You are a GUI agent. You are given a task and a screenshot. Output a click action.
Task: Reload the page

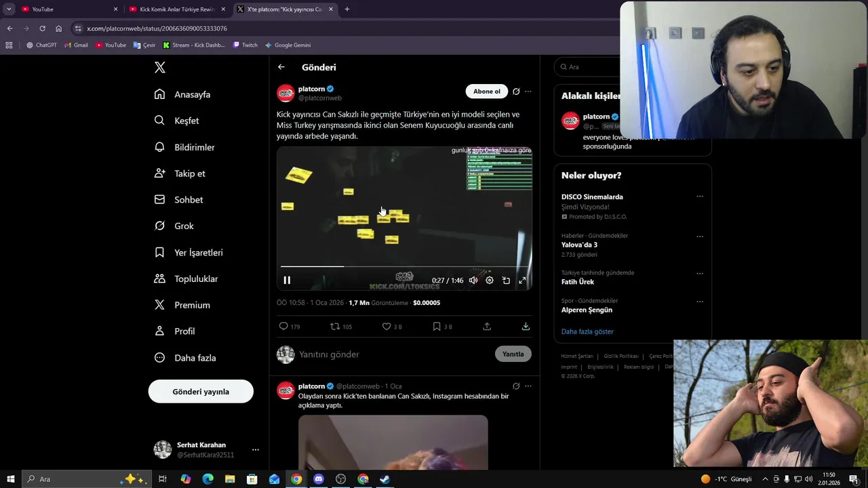pyautogui.click(x=42, y=28)
